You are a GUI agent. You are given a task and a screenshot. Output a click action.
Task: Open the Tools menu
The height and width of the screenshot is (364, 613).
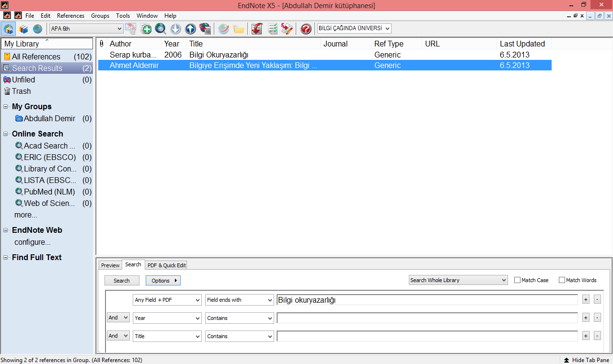point(123,16)
